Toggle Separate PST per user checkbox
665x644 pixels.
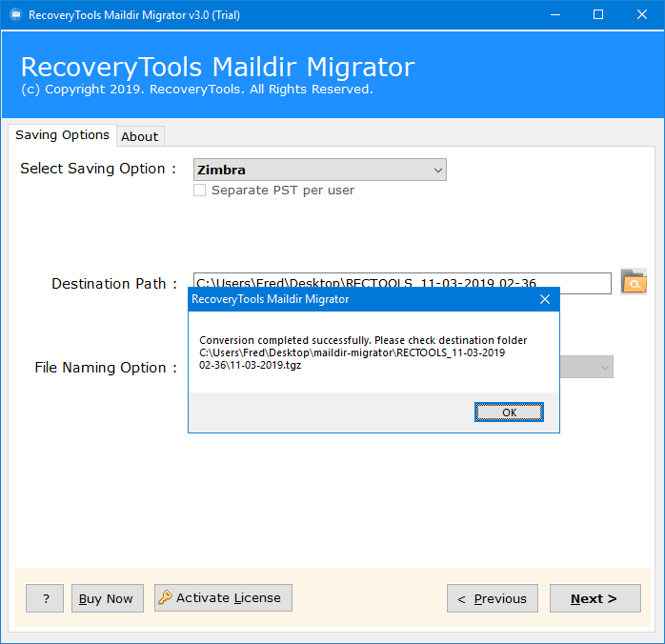click(x=199, y=190)
